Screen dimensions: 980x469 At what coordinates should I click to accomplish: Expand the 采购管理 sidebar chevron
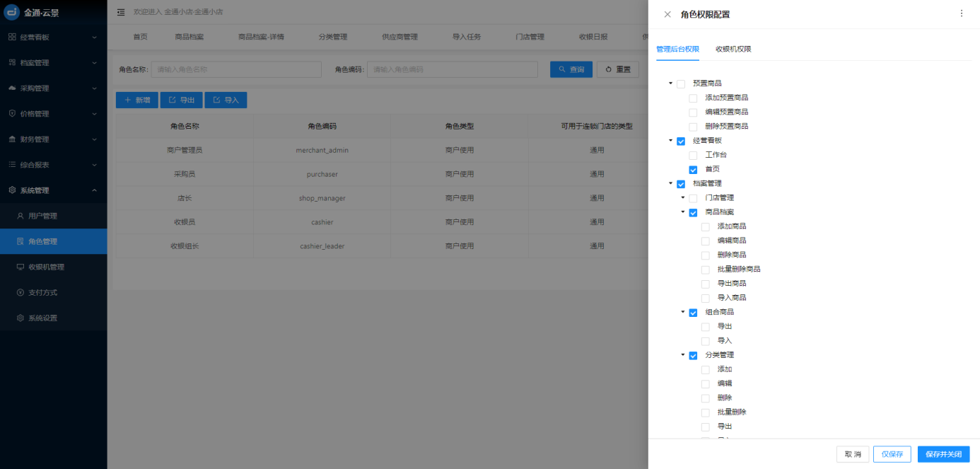(x=95, y=88)
